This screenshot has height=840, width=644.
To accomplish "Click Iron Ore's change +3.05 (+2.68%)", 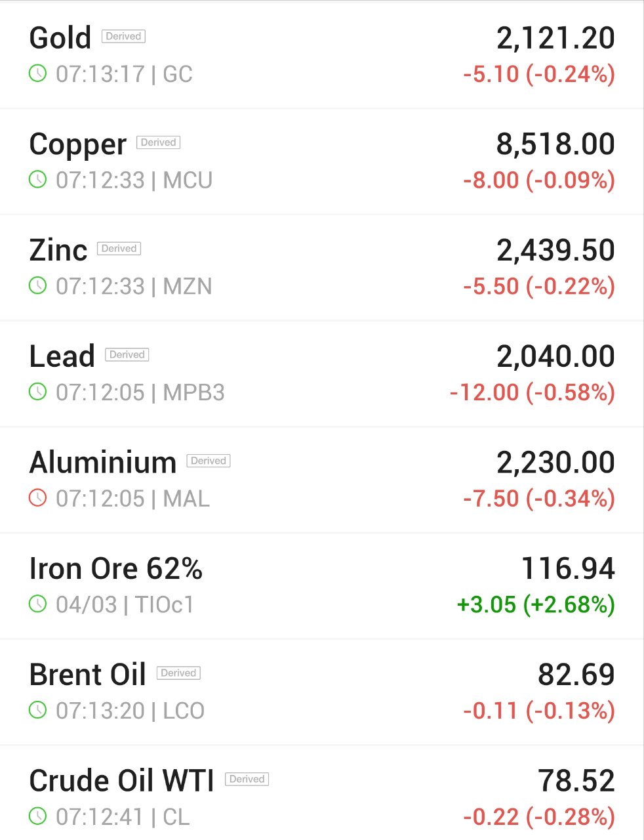I will click(x=536, y=604).
